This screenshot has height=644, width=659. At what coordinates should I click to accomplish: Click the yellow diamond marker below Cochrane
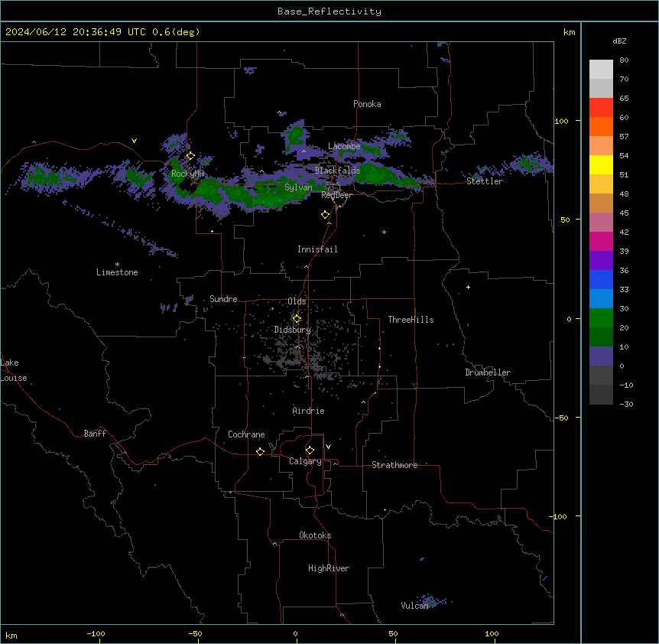(260, 451)
